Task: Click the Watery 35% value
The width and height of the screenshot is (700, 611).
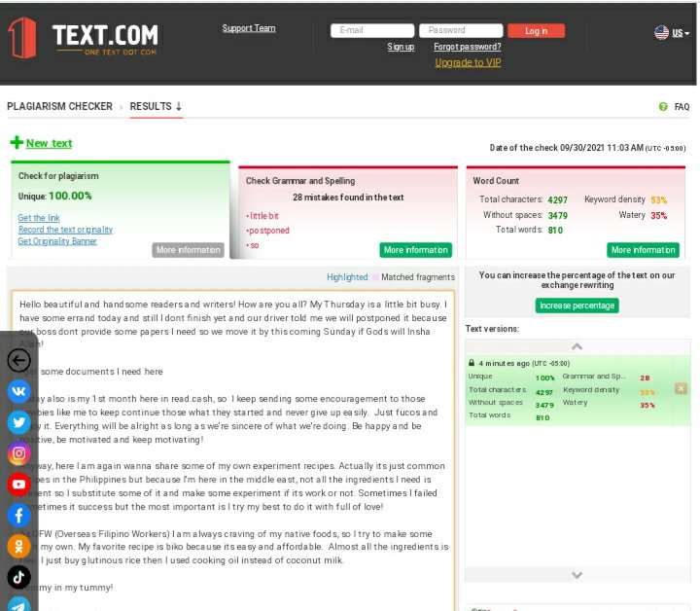Action: (658, 215)
